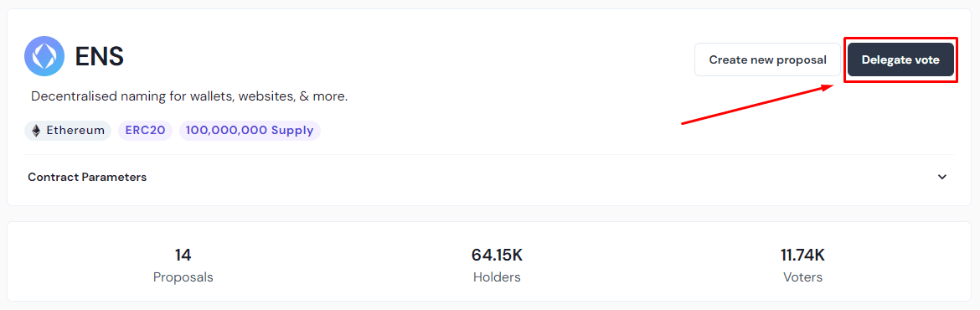Select the Voters label
Screen dimensions: 980x310
click(x=802, y=276)
